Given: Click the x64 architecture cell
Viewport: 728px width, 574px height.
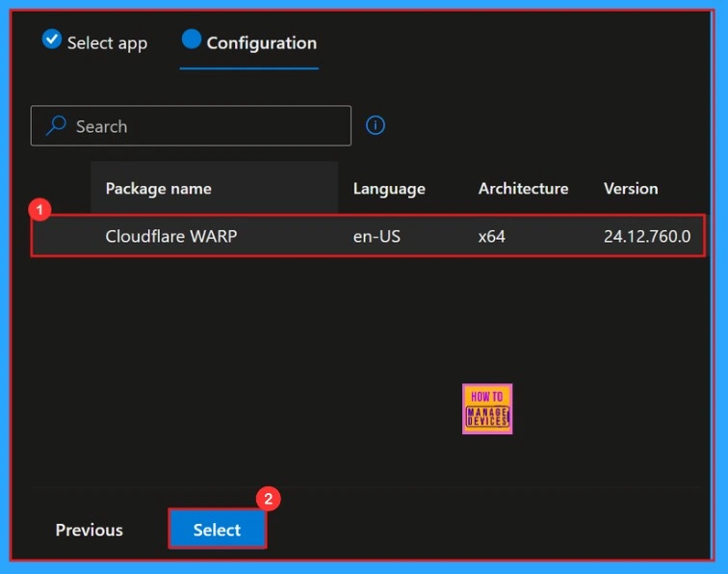Looking at the screenshot, I should 492,237.
